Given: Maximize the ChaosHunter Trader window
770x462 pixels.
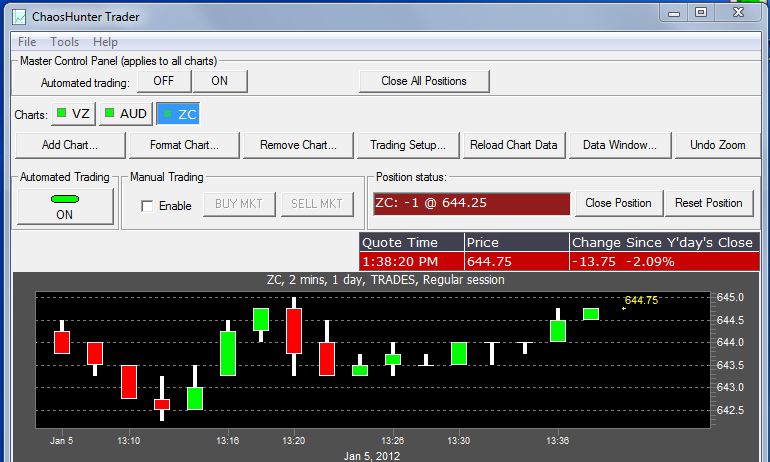Looking at the screenshot, I should [701, 13].
